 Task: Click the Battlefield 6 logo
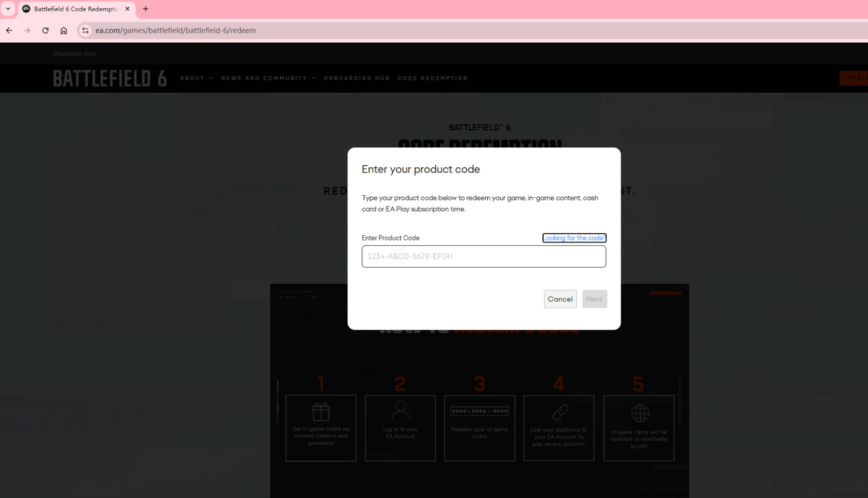pos(110,78)
